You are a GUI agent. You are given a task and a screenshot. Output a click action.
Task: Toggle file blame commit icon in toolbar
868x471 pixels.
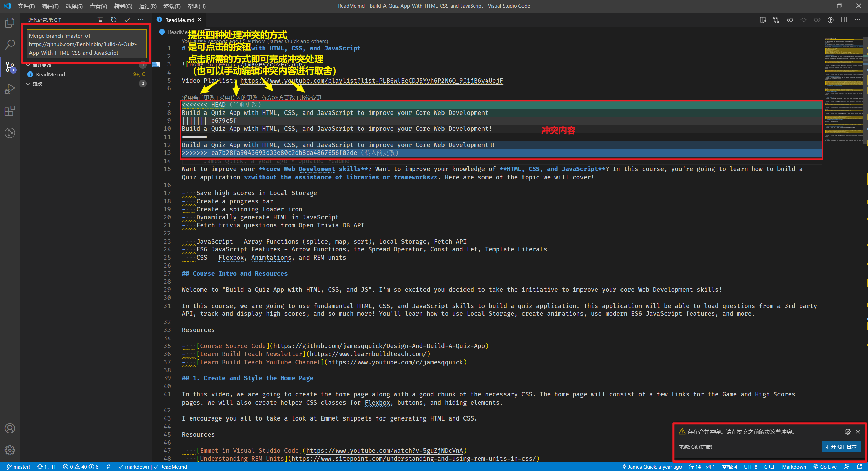tap(803, 20)
